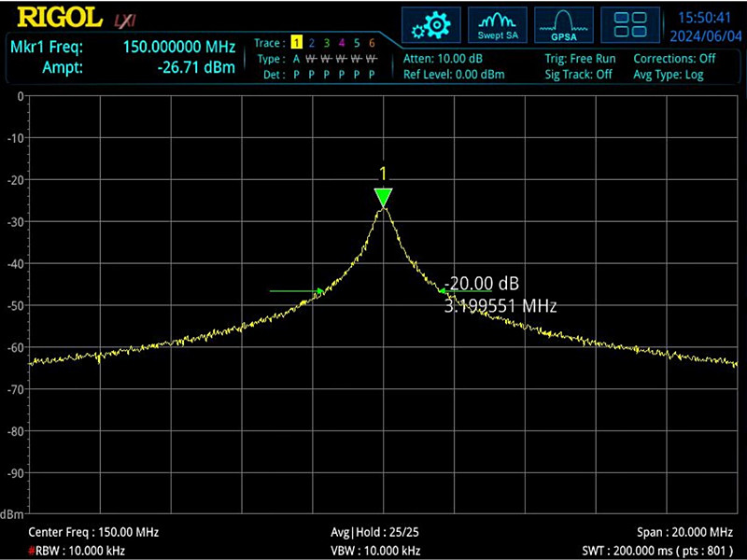Open the window layout grid icon
Image resolution: width=747 pixels, height=560 pixels.
click(x=629, y=25)
